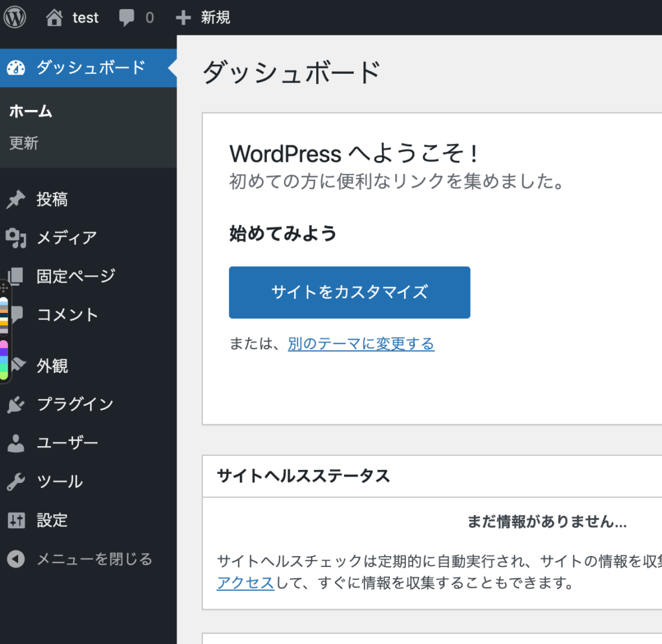The height and width of the screenshot is (644, 662).
Task: Open the test site name link
Action: click(85, 17)
